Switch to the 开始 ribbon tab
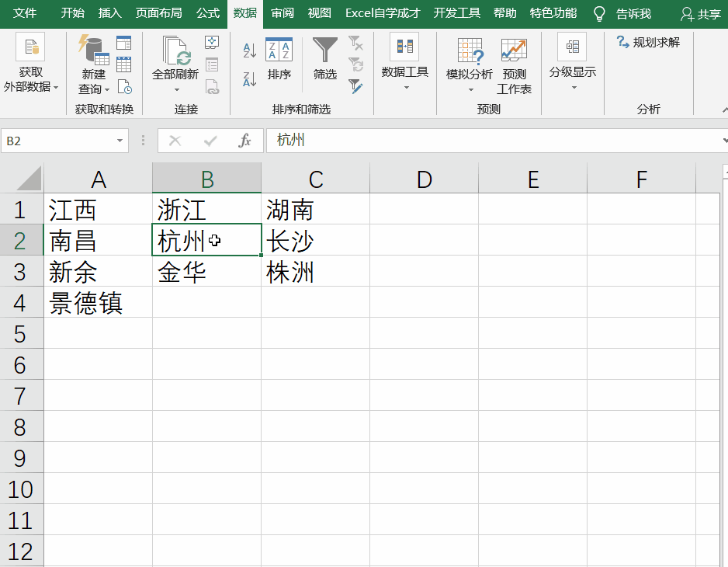The height and width of the screenshot is (567, 728). 72,13
